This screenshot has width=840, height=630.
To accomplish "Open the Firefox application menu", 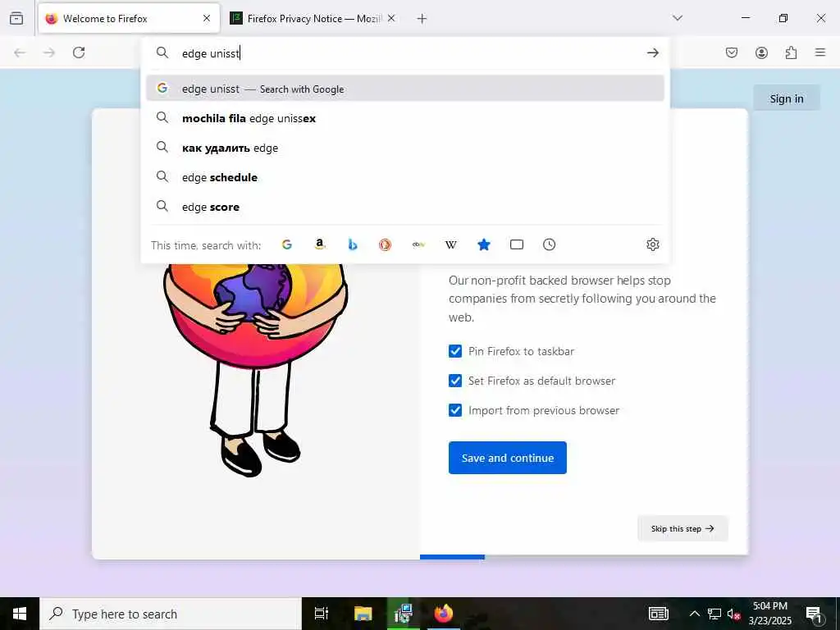I will tap(820, 52).
